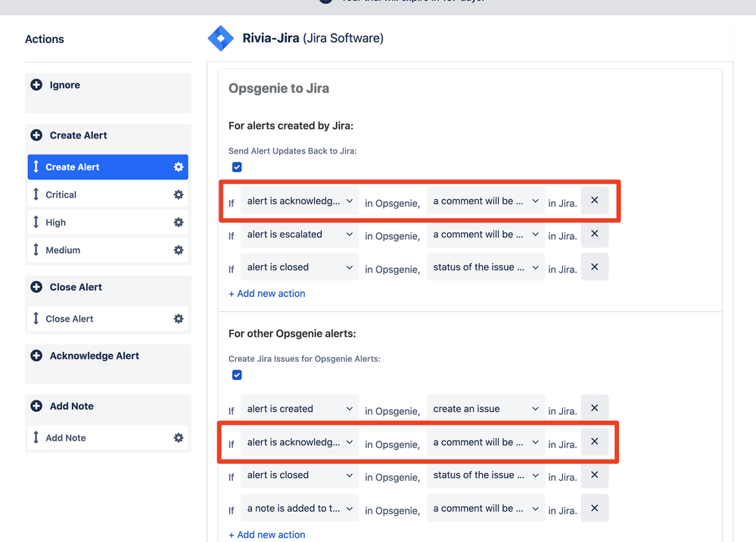Screen dimensions: 756x542
Task: Click the plus icon beside Acknowledge Alert
Action: (36, 355)
